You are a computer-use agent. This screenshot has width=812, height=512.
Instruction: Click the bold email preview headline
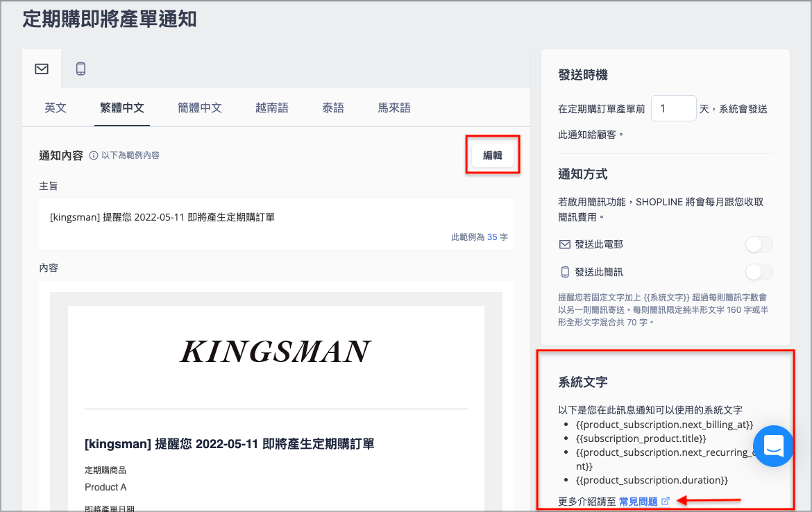point(230,444)
